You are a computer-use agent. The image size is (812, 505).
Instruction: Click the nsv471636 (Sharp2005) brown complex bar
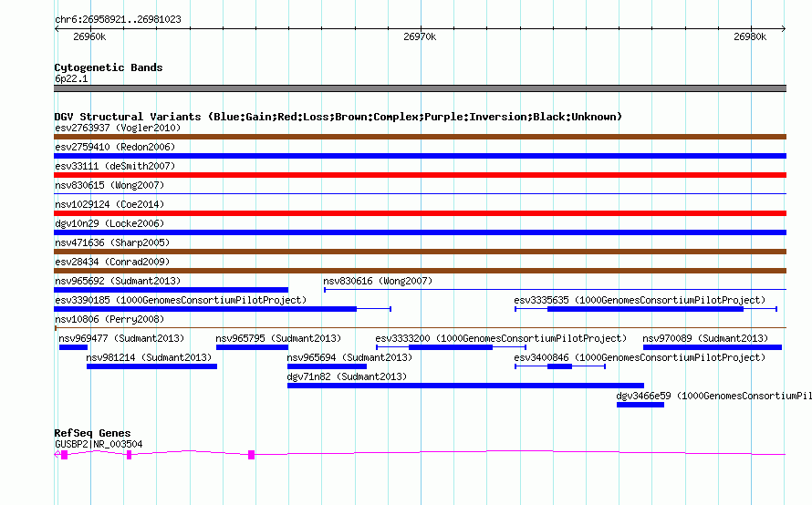click(x=420, y=252)
